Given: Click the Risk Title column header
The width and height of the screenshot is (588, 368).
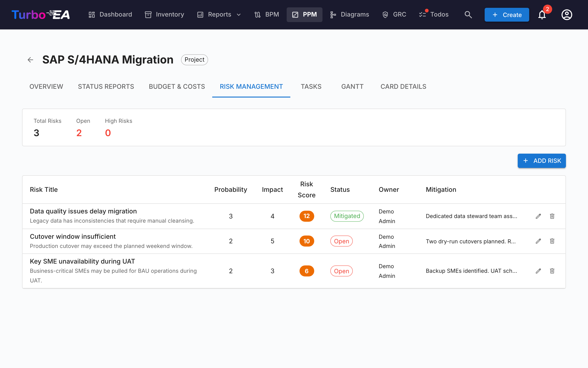Looking at the screenshot, I should click(44, 190).
